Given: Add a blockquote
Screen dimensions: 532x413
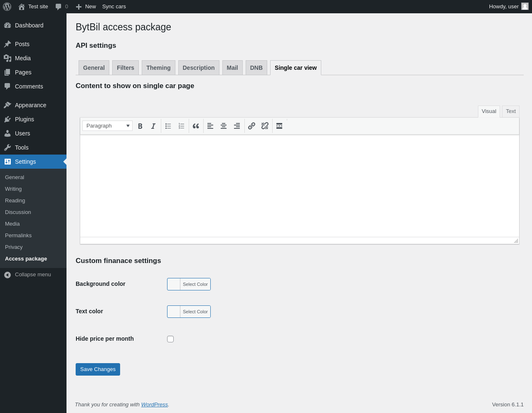Looking at the screenshot, I should point(196,126).
